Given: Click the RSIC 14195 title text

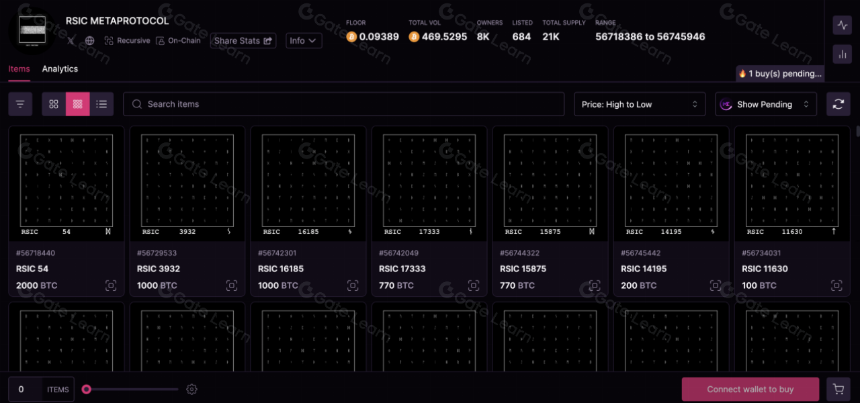Looking at the screenshot, I should 644,269.
